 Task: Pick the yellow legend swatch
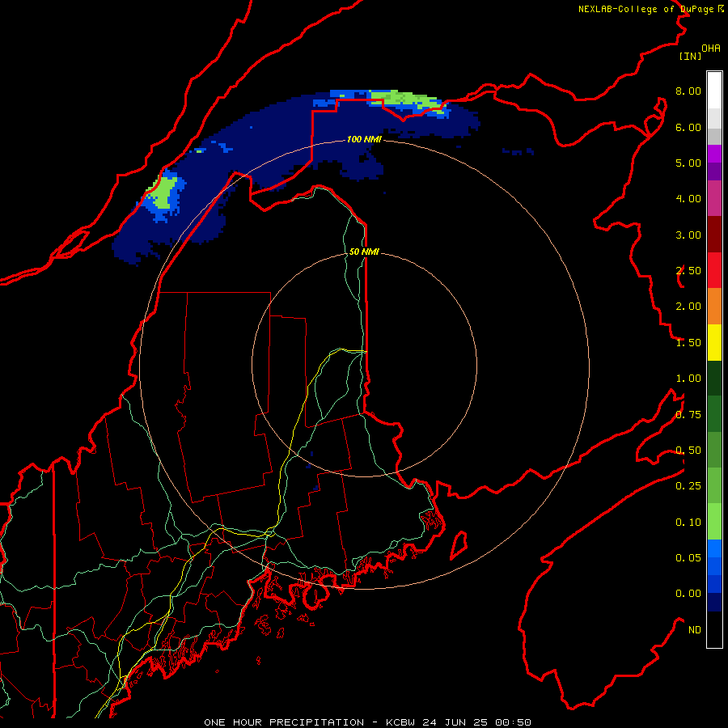(714, 342)
